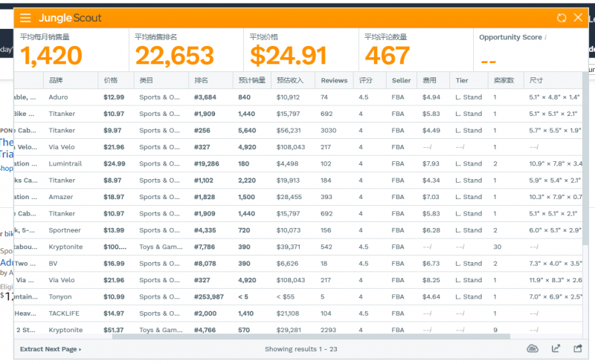Click the word cloud icon

pos(533,348)
